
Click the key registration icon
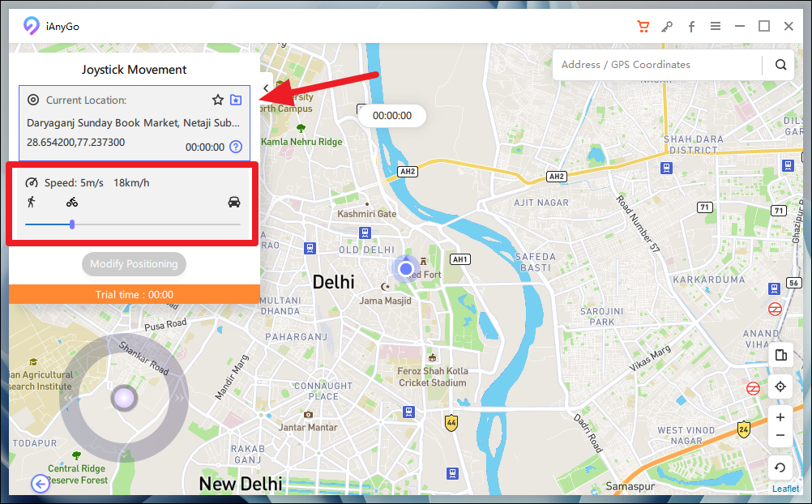[667, 27]
